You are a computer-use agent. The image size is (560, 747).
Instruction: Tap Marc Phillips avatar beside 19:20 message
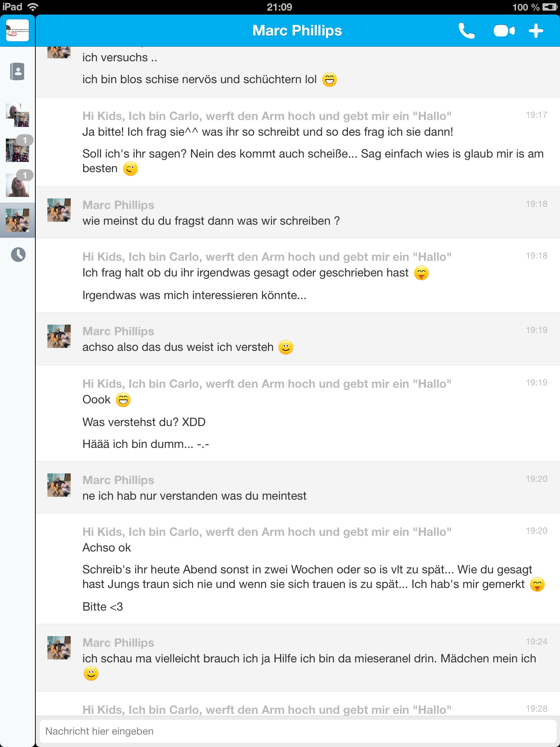click(59, 485)
